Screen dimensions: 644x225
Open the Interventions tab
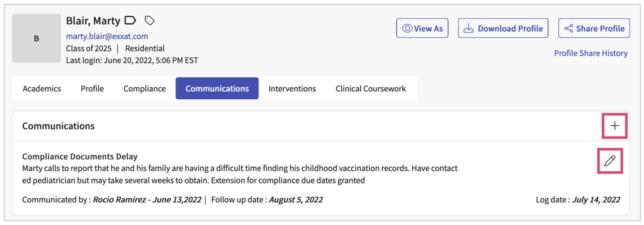click(x=292, y=89)
